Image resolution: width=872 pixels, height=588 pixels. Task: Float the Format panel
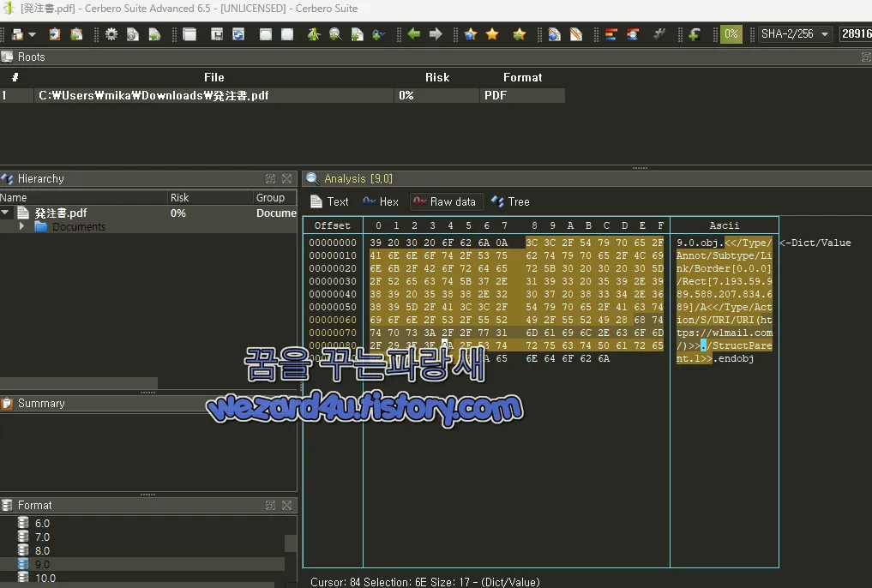(270, 505)
